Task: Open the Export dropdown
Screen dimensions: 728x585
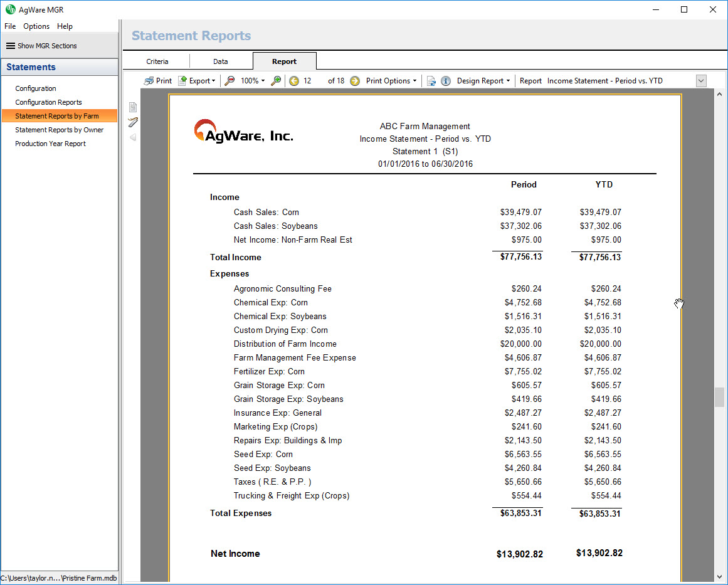Action: coord(197,81)
